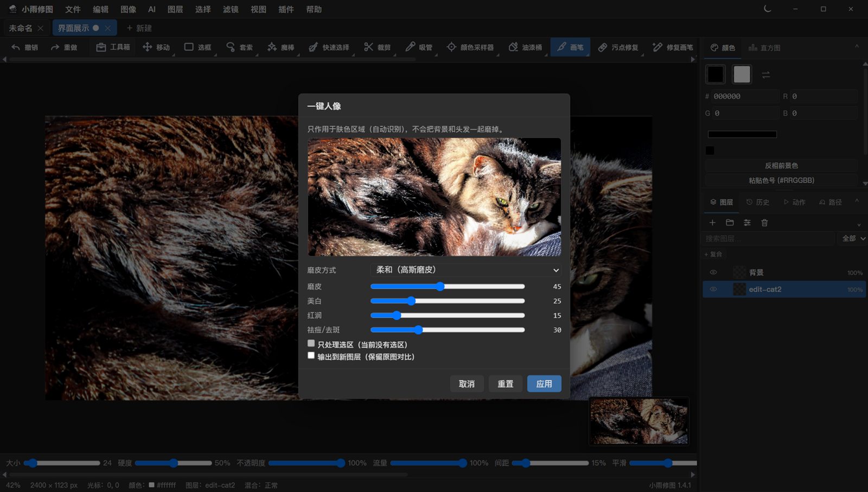This screenshot has width=868, height=492.
Task: Switch to the 直方图 tab
Action: coord(764,48)
